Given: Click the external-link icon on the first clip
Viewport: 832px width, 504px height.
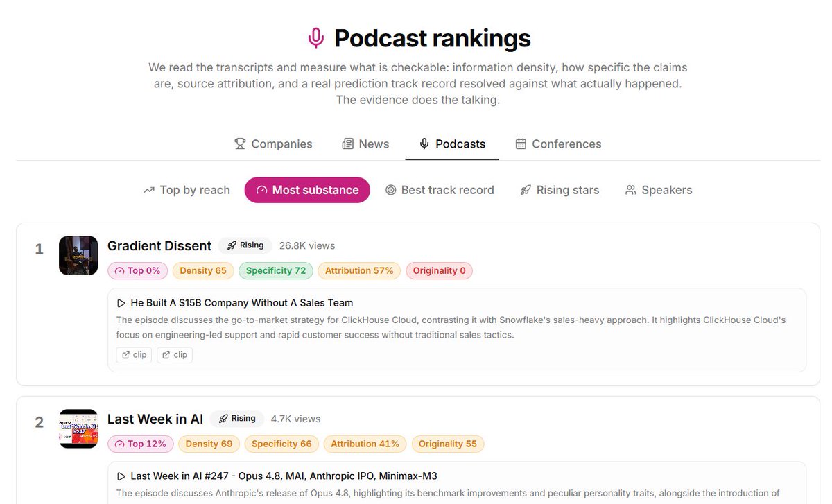Looking at the screenshot, I should 125,355.
